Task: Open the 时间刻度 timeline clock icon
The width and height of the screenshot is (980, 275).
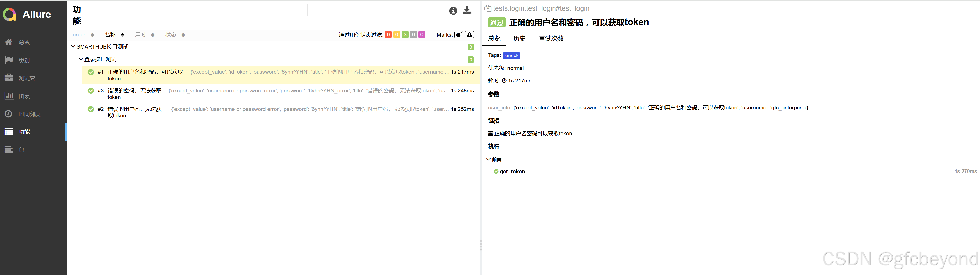Action: tap(9, 114)
